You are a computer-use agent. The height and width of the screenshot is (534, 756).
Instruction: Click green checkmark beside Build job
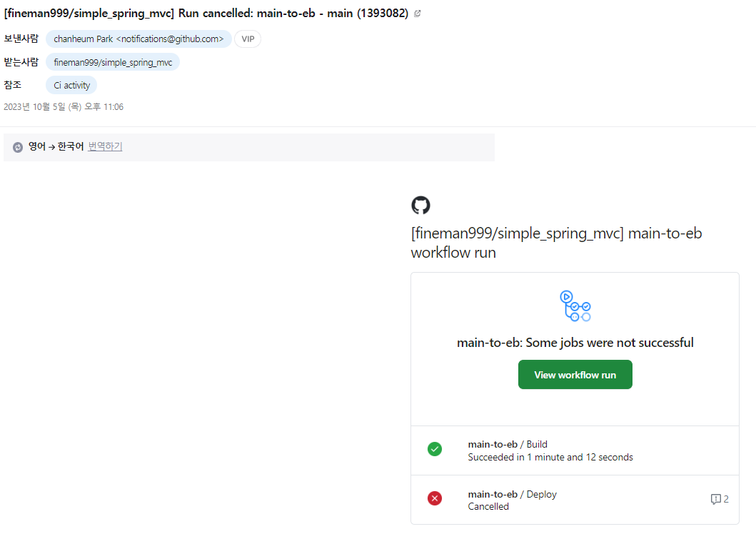[435, 449]
